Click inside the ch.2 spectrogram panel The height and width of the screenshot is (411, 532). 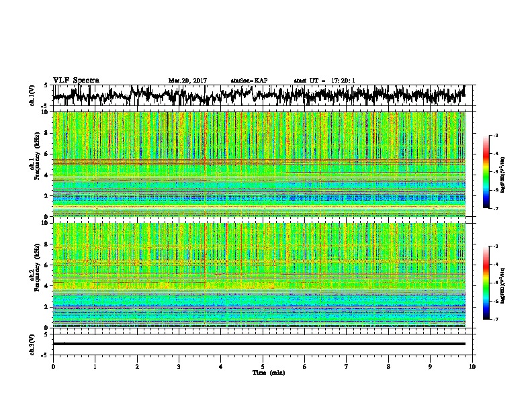tap(259, 275)
